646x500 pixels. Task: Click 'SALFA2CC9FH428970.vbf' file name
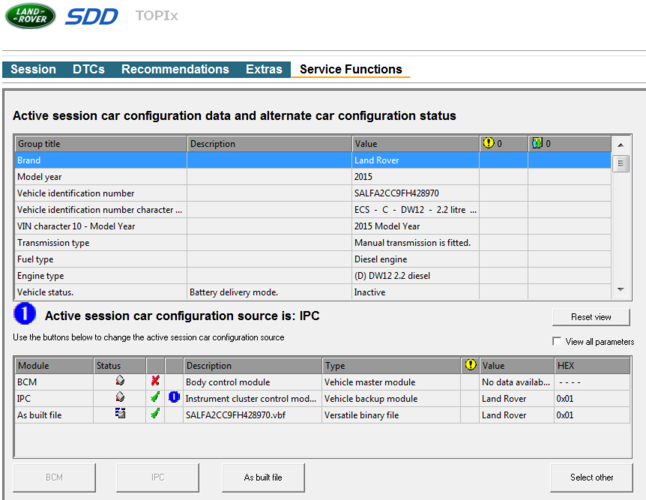pos(235,415)
